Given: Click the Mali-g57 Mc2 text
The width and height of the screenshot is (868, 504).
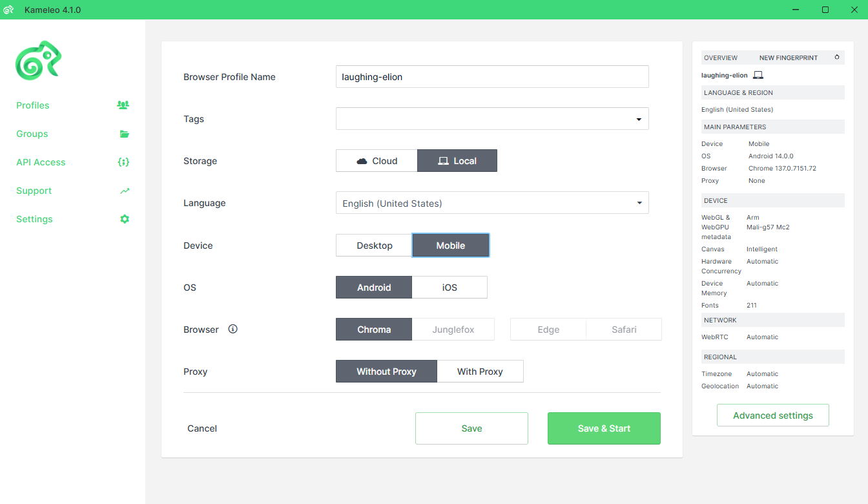Looking at the screenshot, I should pos(768,227).
